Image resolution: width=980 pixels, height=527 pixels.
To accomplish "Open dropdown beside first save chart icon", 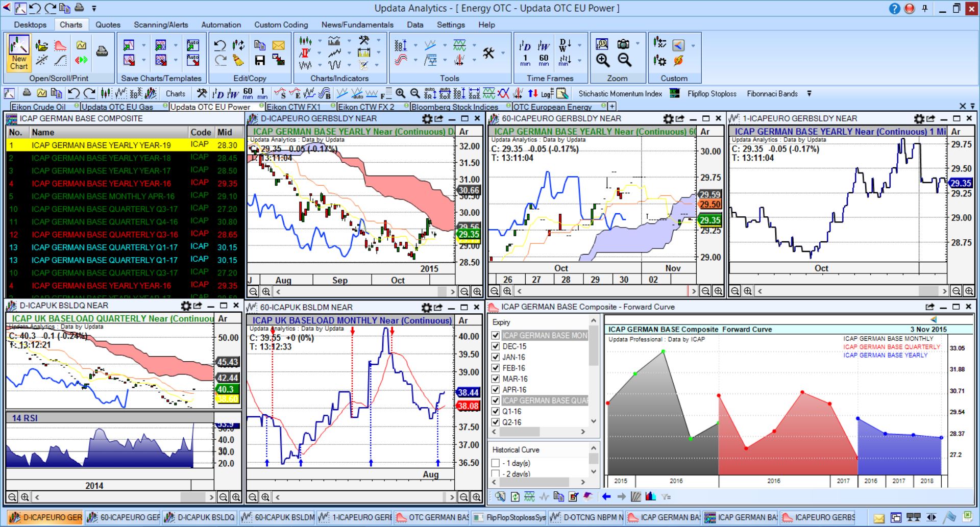I will (143, 45).
